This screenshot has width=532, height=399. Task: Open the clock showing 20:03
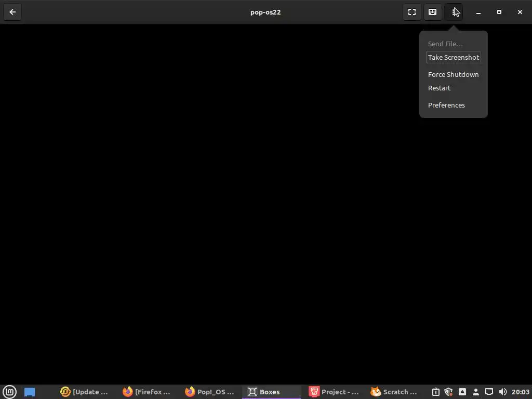point(520,392)
